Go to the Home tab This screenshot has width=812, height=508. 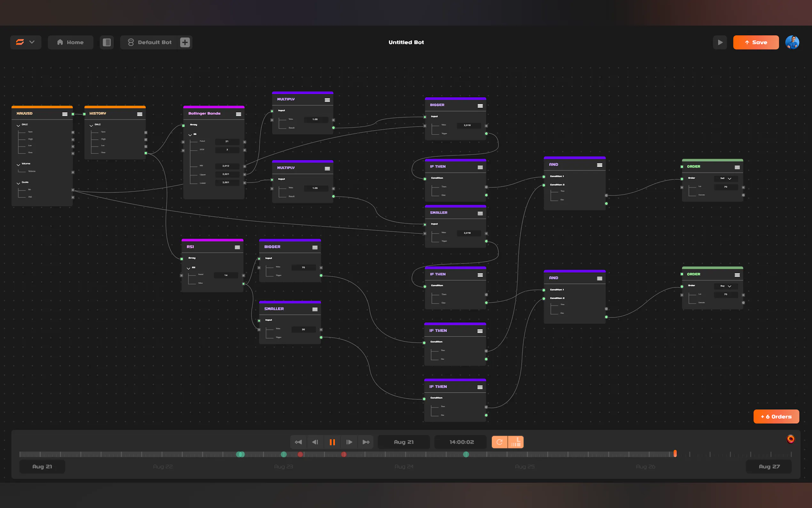71,42
